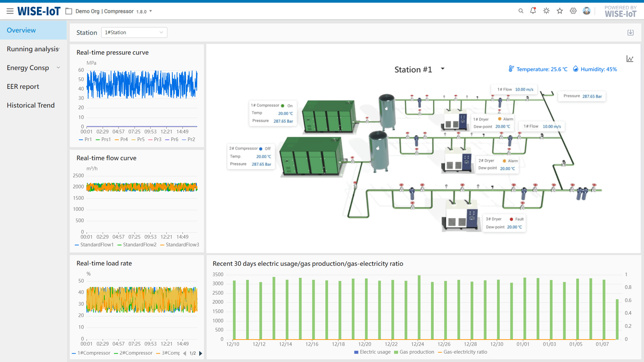
Task: Open the EER report page
Action: [23, 86]
